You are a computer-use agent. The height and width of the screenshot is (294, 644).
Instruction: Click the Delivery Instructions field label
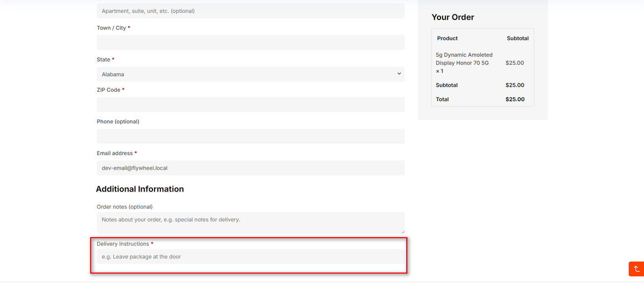tap(123, 244)
